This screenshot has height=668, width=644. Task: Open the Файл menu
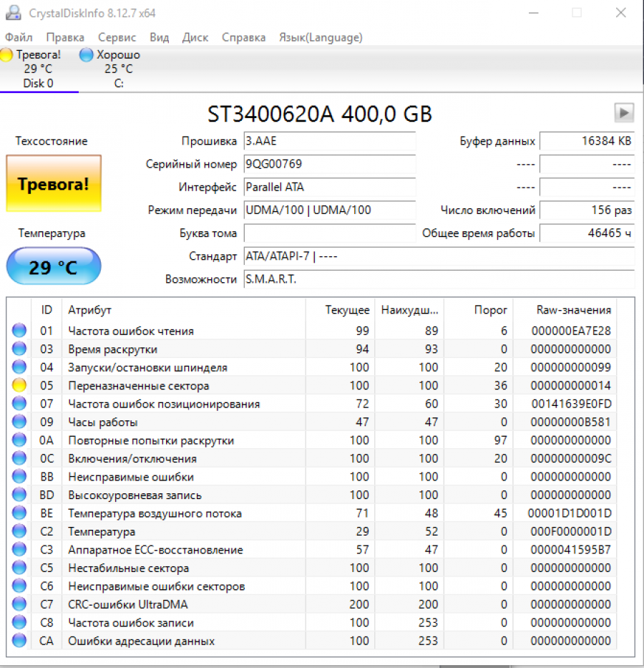pyautogui.click(x=19, y=37)
